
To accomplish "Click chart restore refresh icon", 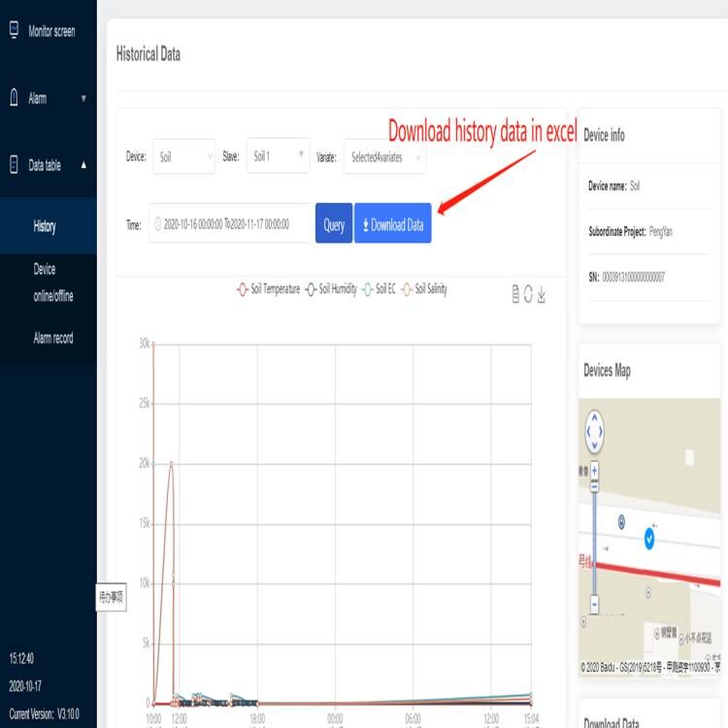I will [528, 294].
